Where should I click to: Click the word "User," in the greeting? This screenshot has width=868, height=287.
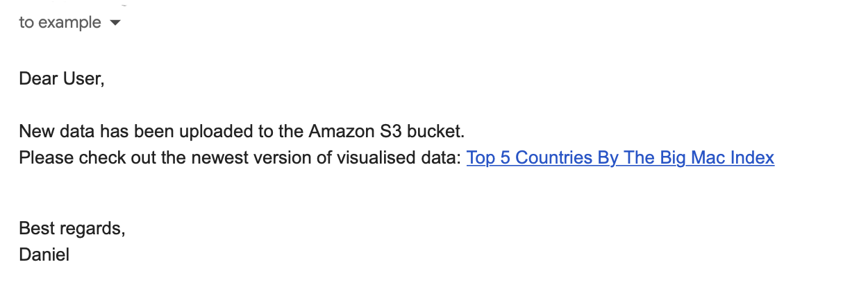84,78
